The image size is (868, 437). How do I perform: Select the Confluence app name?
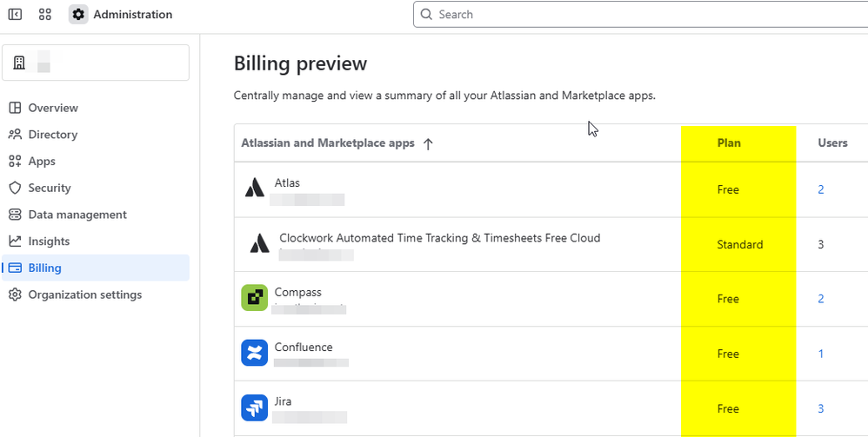point(304,347)
